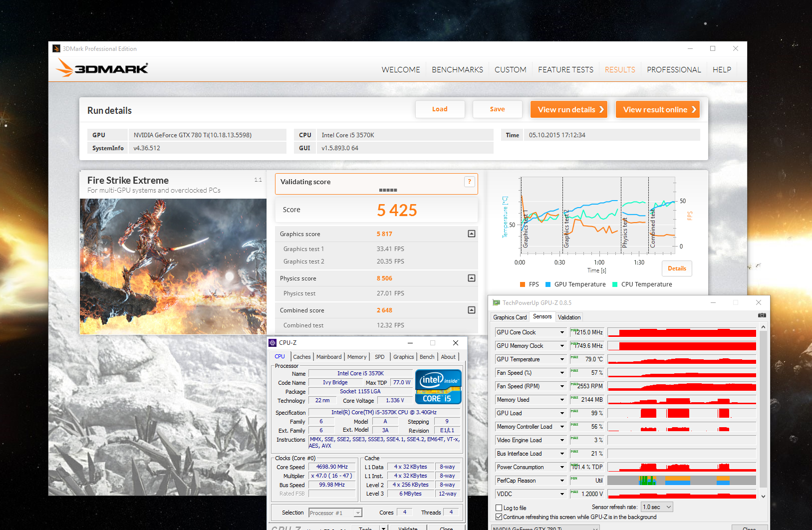Open the GPU Memory Clock sensor dropdown
The width and height of the screenshot is (812, 530).
[562, 346]
